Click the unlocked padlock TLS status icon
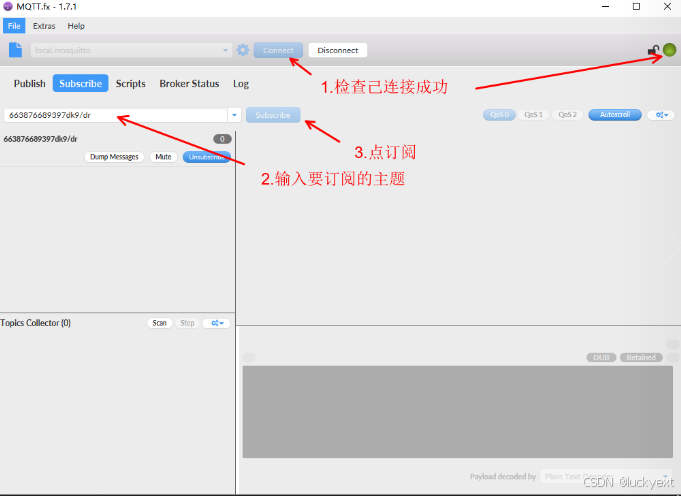Image resolution: width=681 pixels, height=496 pixels. click(x=653, y=50)
